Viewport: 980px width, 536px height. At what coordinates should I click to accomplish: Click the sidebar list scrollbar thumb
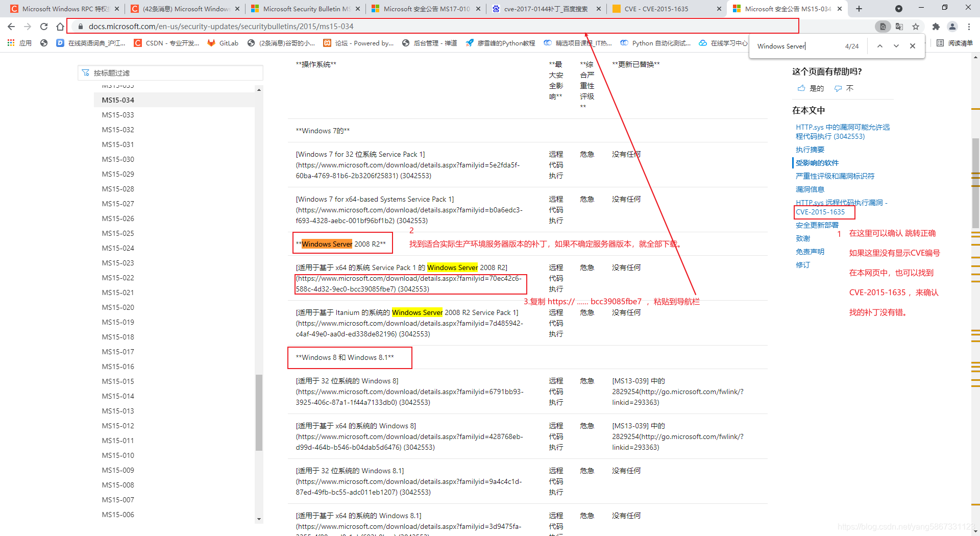[259, 412]
